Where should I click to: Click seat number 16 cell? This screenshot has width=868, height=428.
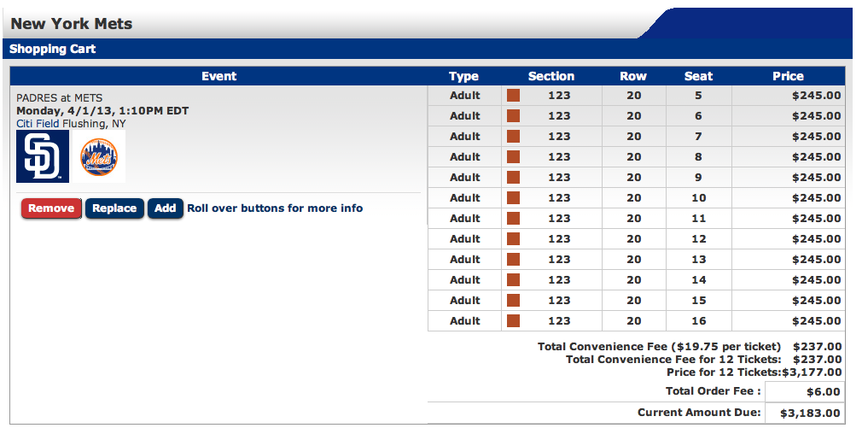[699, 321]
